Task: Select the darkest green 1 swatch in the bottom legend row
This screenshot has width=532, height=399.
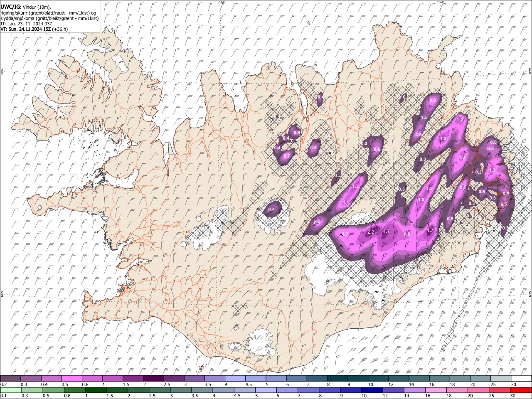Action: pos(96,390)
